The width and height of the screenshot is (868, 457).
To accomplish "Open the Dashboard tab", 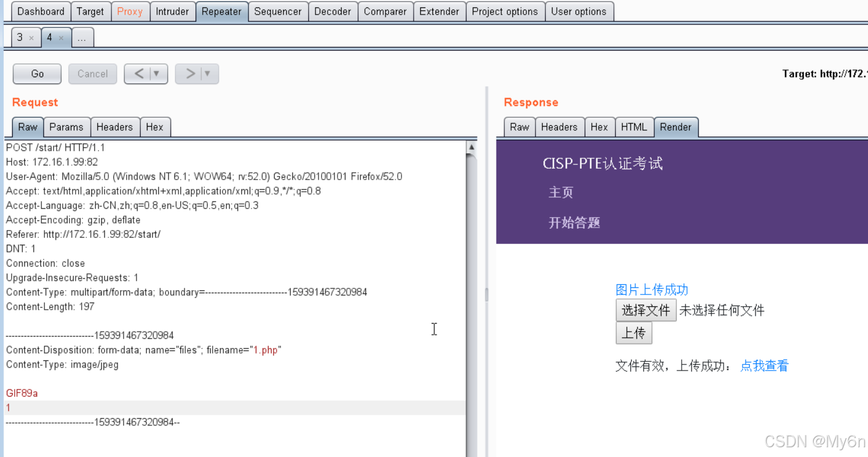I will pos(41,12).
